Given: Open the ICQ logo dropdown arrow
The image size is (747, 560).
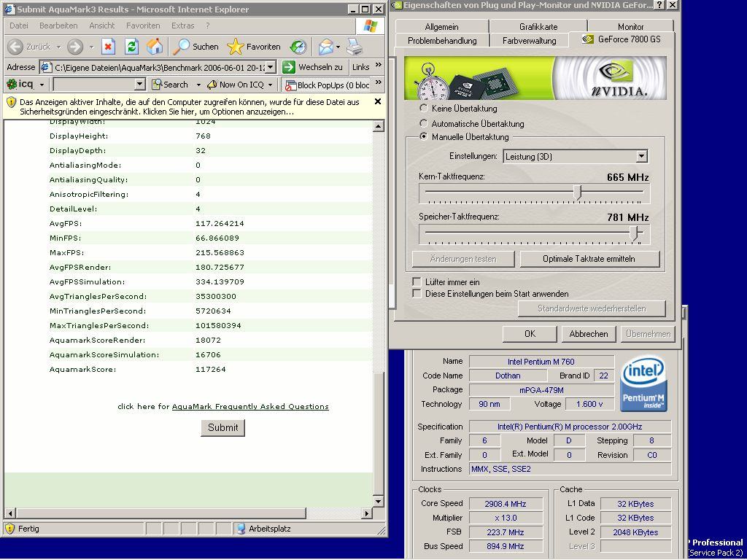Looking at the screenshot, I should pyautogui.click(x=42, y=85).
